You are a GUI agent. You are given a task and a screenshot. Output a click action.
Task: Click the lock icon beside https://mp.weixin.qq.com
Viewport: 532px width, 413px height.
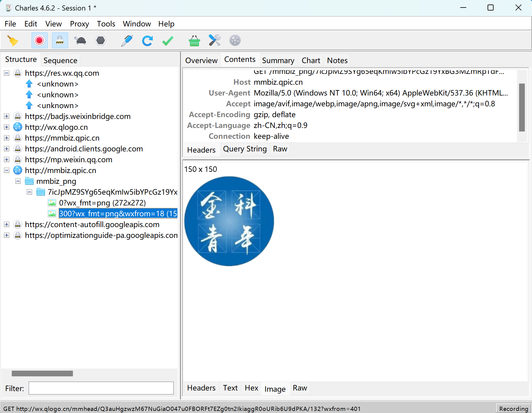[18, 159]
